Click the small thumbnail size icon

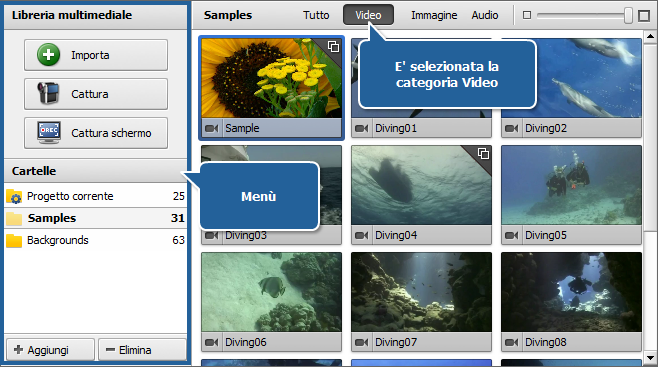(527, 16)
